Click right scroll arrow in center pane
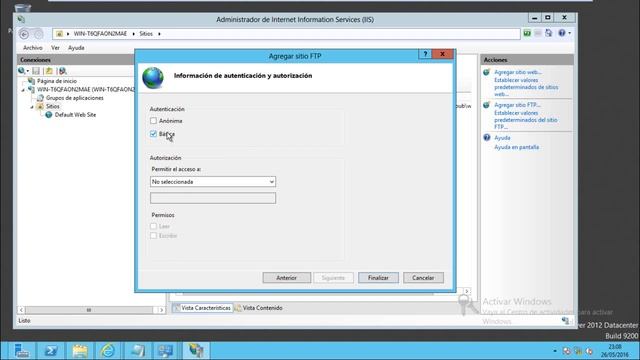 tap(467, 291)
